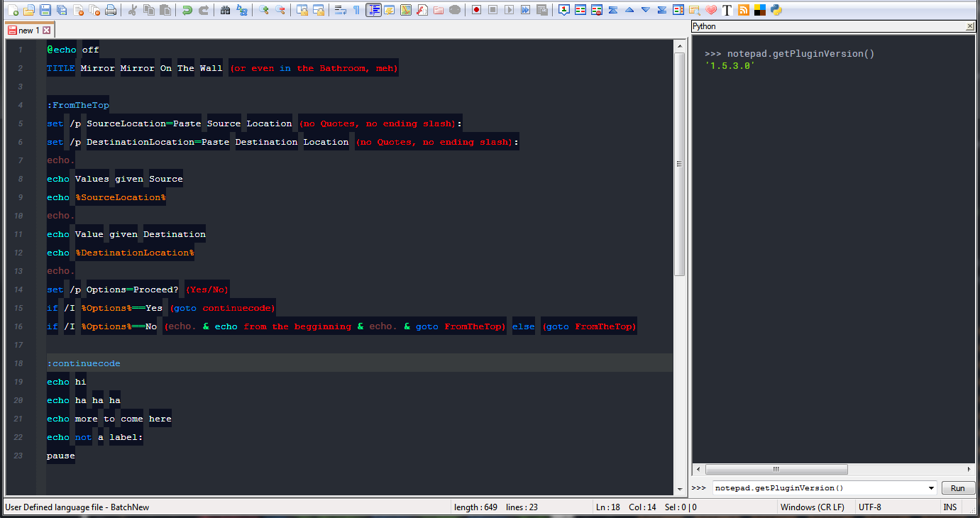Toggle synchronized vertical scrolling

pyautogui.click(x=302, y=10)
